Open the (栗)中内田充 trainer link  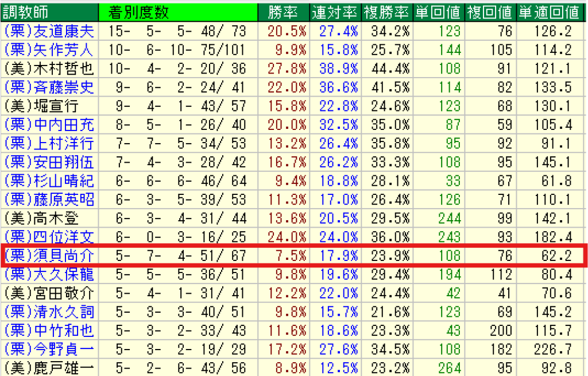pos(49,125)
